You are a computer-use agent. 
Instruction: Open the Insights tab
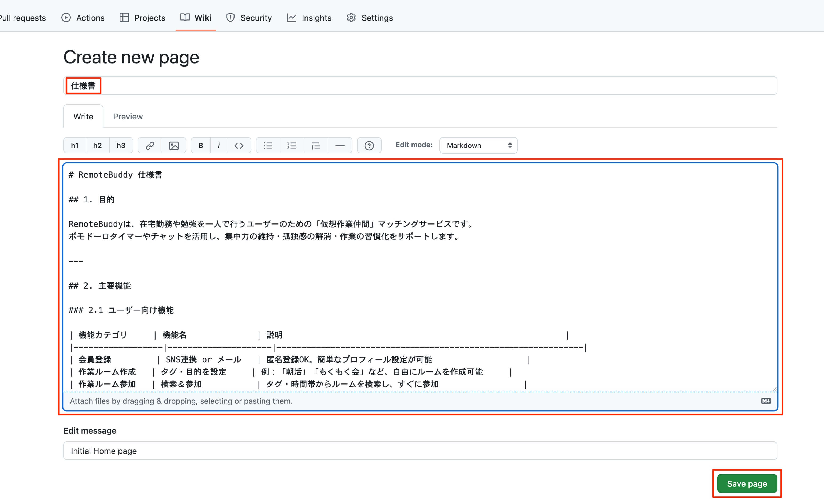coord(309,18)
